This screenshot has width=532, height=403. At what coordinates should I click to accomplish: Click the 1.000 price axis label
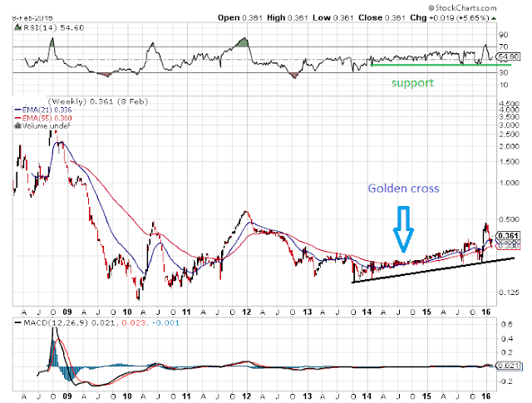click(x=510, y=183)
